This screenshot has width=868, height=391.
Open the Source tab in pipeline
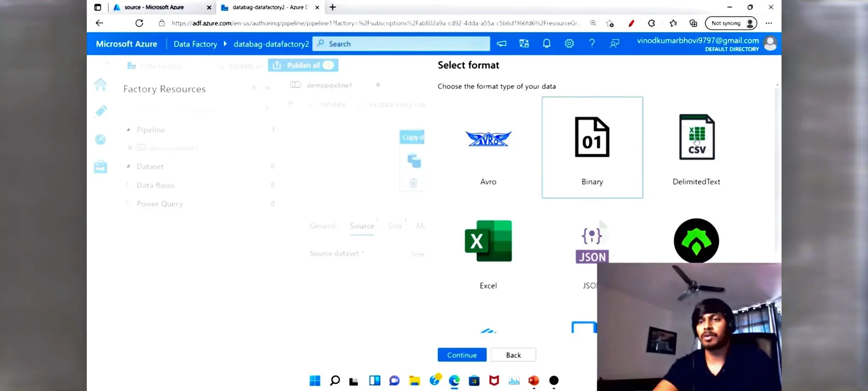362,226
